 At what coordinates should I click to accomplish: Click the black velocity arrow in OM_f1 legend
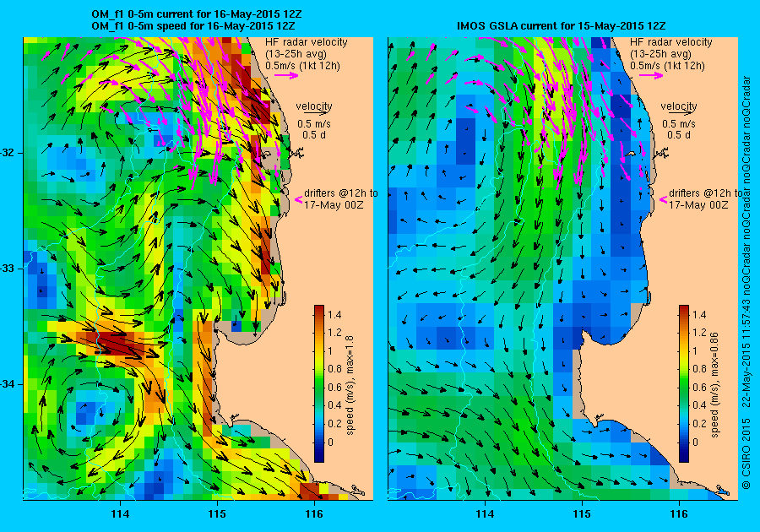318,112
